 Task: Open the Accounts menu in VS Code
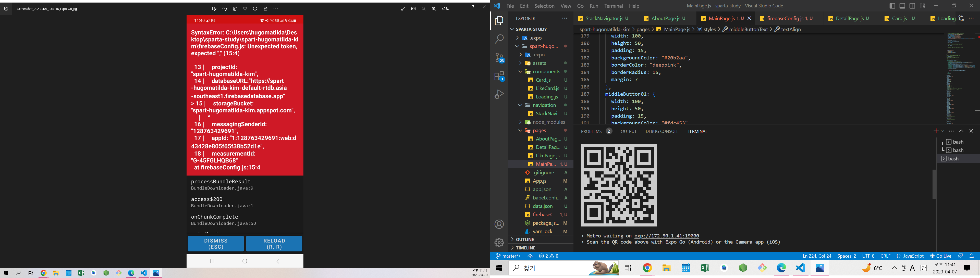(499, 224)
